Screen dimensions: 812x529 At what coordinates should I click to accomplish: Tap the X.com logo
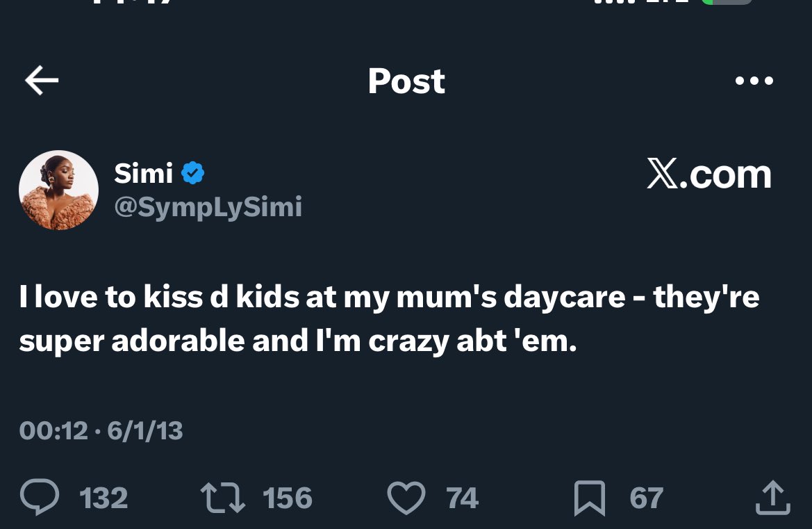(x=709, y=174)
